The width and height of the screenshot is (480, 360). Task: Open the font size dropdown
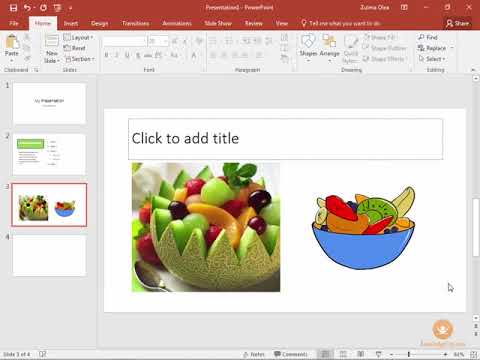click(x=165, y=41)
